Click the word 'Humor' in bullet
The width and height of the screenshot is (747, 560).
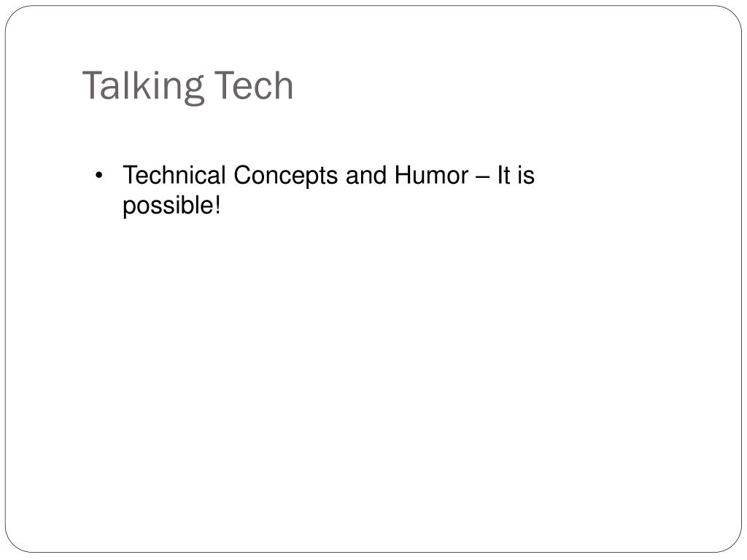432,175
